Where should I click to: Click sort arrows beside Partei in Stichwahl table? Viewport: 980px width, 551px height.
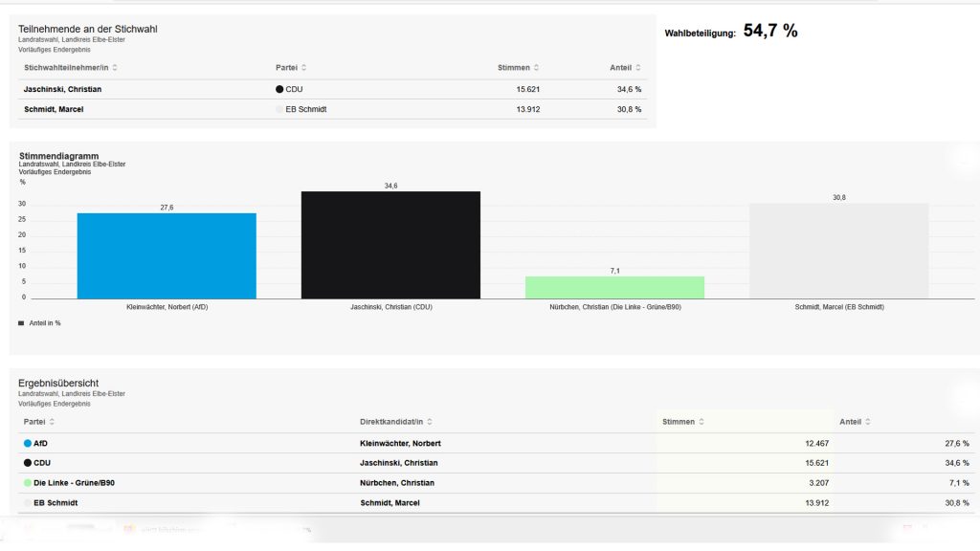304,68
